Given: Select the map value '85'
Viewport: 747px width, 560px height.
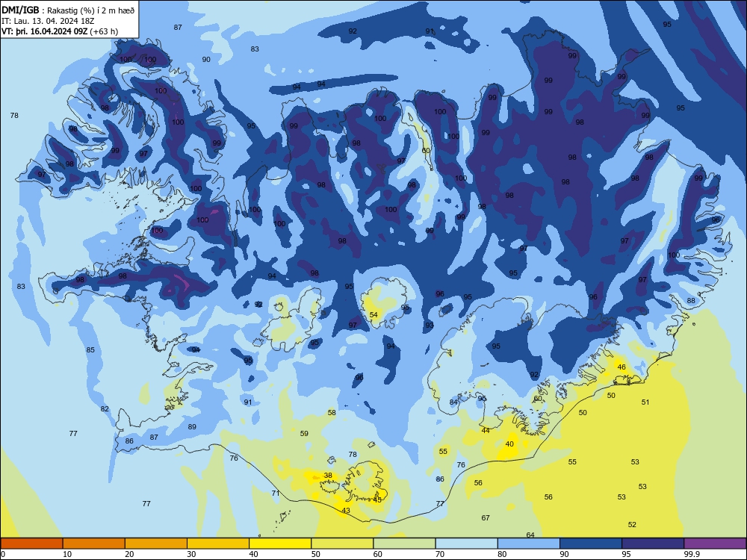Looking at the screenshot, I should 90,350.
